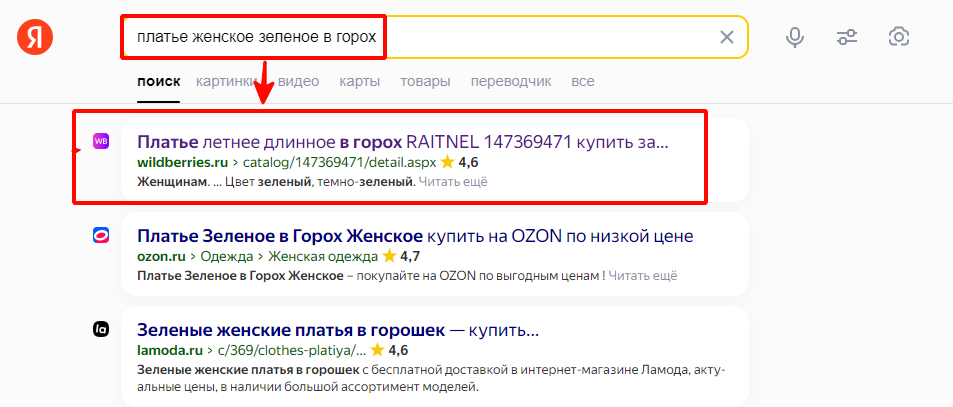This screenshot has width=953, height=407.
Task: Open the lamoda.ru domain link
Action: tap(170, 351)
